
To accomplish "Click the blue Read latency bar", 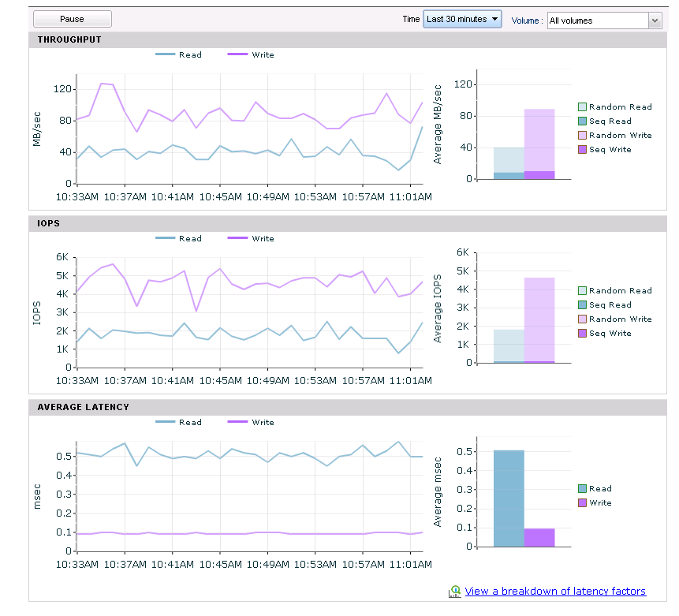I will [x=509, y=498].
